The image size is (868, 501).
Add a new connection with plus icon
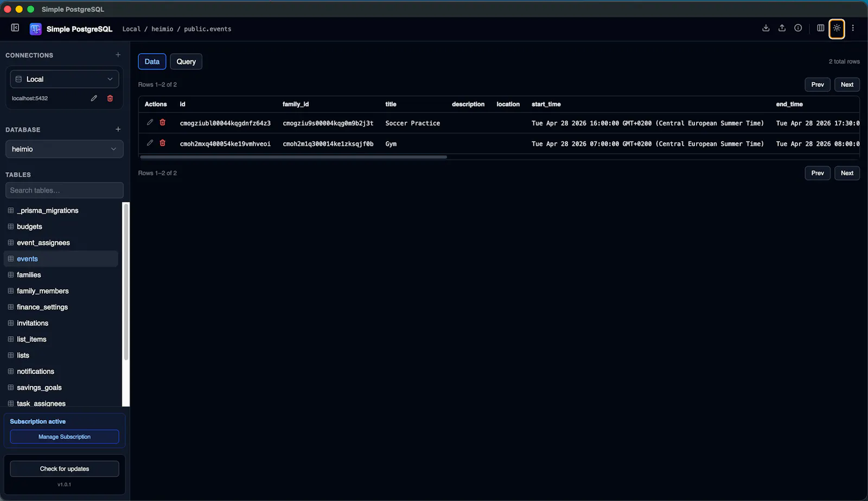pos(118,55)
